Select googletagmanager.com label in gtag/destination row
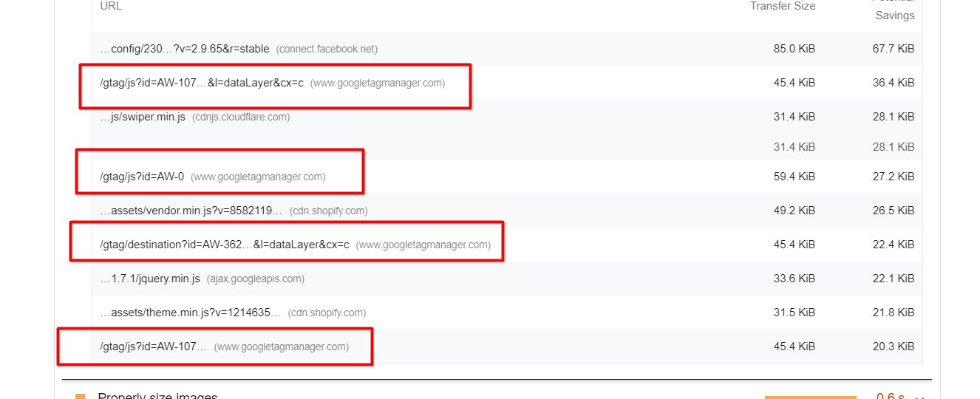Viewport: 980px width, 399px height. coord(423,245)
